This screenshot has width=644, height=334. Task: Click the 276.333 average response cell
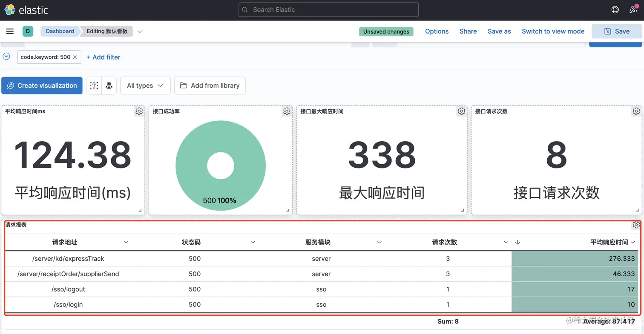(x=575, y=259)
